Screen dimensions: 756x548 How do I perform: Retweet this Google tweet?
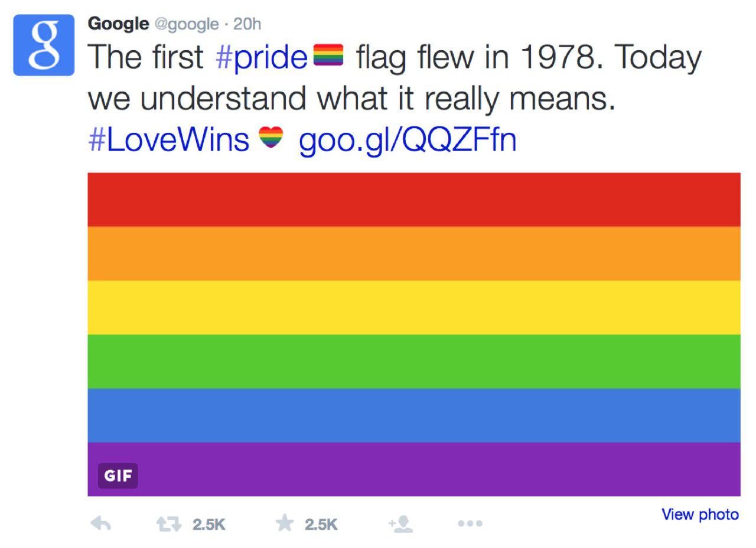click(167, 524)
